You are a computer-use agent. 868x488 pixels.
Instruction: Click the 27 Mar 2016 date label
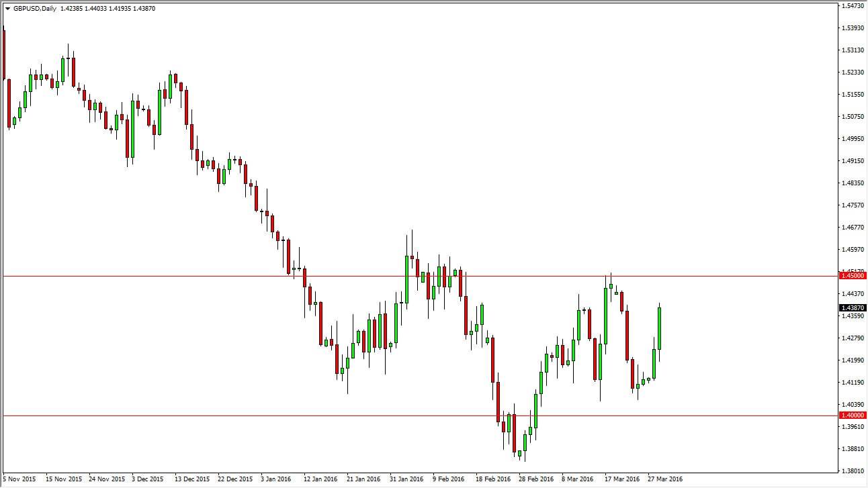coord(665,479)
